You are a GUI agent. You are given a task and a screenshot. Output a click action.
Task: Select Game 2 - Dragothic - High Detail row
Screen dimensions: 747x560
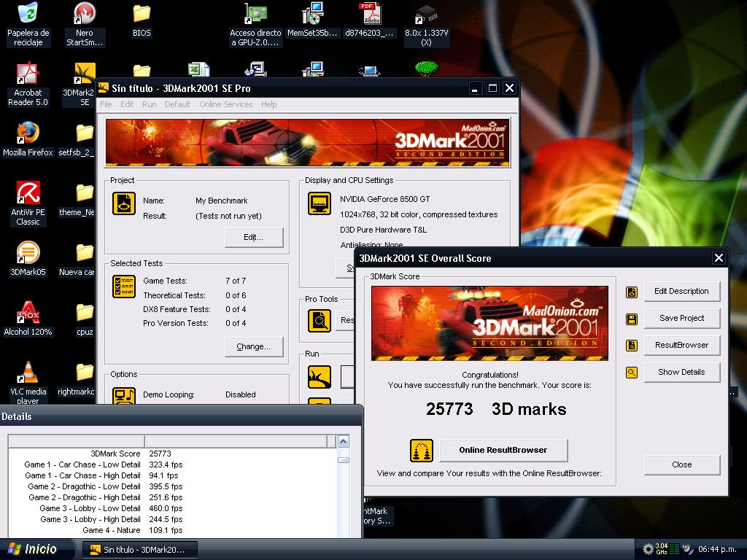(x=172, y=497)
